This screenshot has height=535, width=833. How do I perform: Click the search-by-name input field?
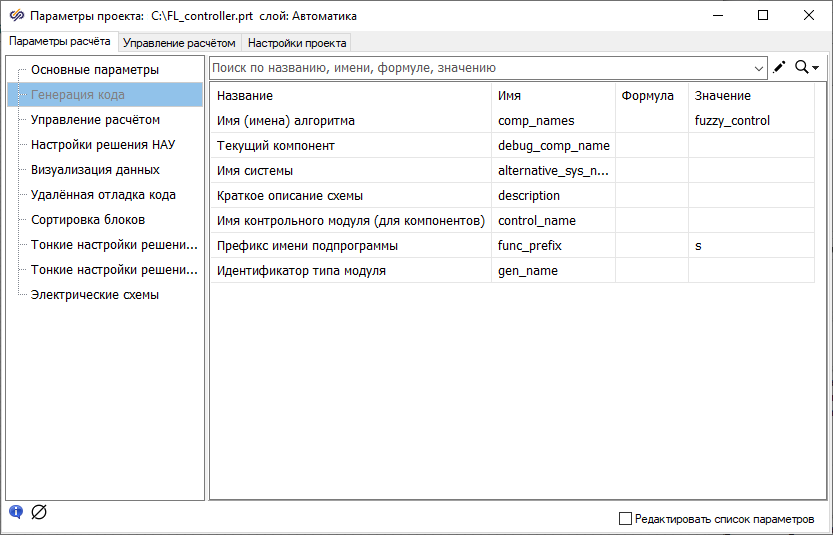coord(480,68)
